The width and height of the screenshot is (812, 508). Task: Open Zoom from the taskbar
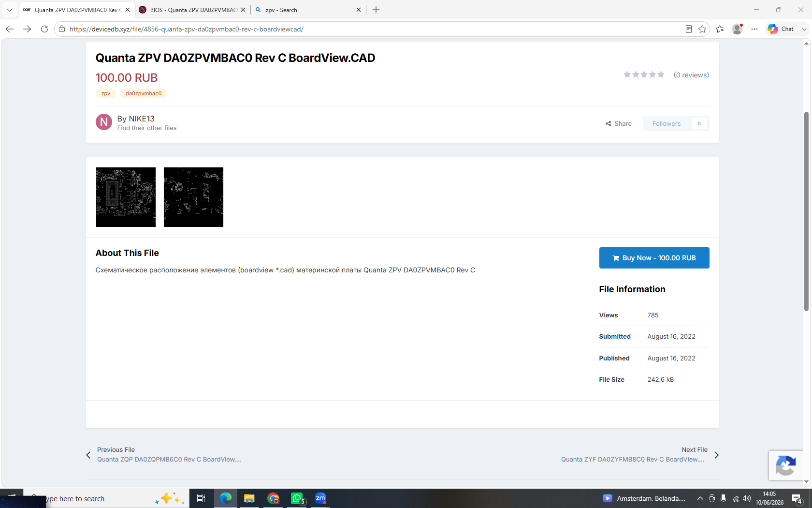320,498
